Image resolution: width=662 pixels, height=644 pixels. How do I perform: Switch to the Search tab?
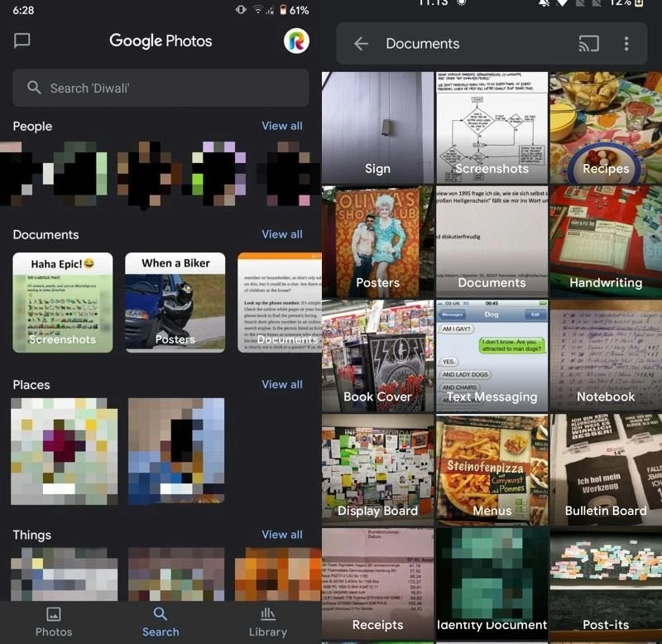(161, 622)
